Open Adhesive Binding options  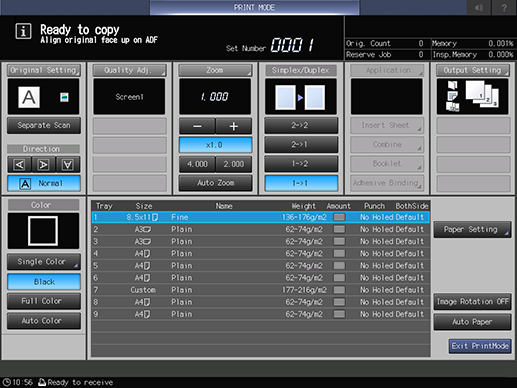point(387,183)
